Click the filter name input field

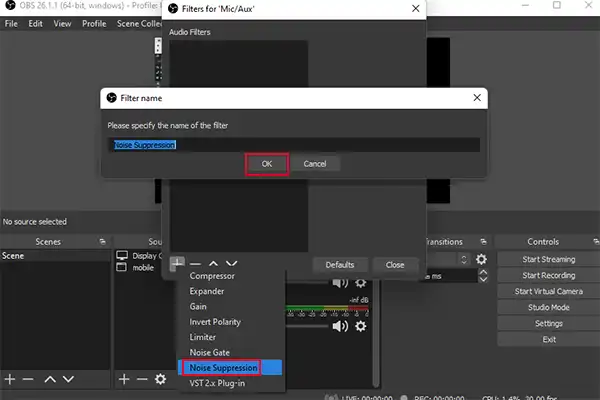click(x=293, y=145)
